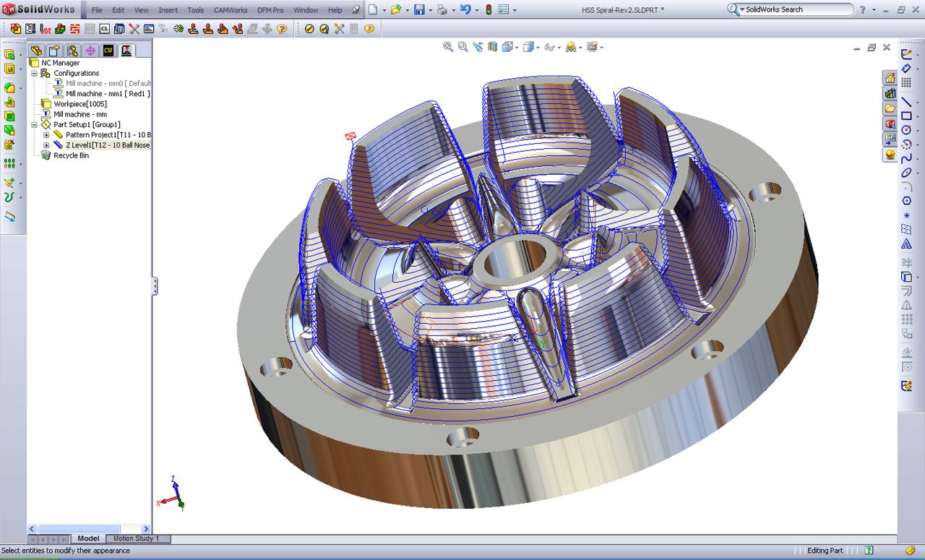Click the Save icon in the title toolbar
Viewport: 925px width, 560px height.
418,9
